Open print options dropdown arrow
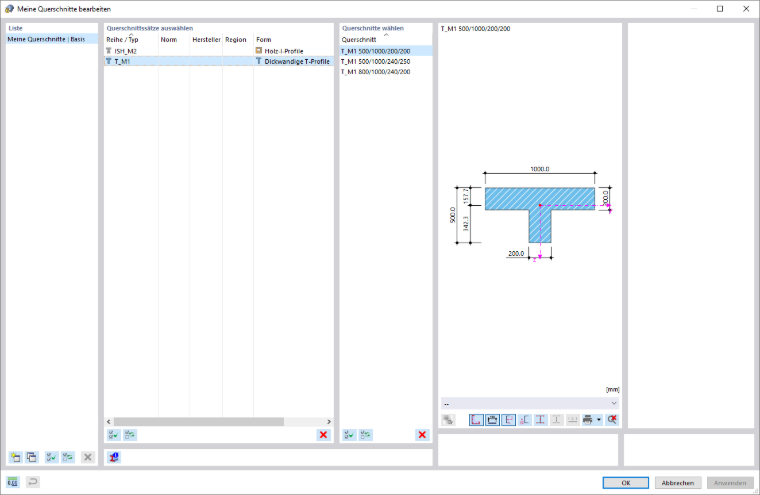 (599, 420)
